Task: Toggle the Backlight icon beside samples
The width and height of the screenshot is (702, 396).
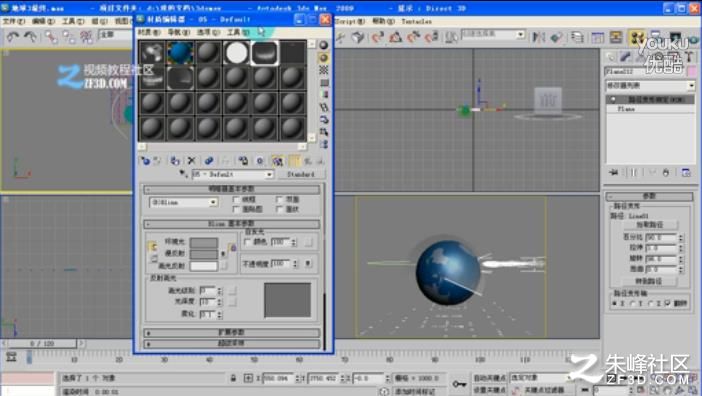Action: click(x=323, y=58)
